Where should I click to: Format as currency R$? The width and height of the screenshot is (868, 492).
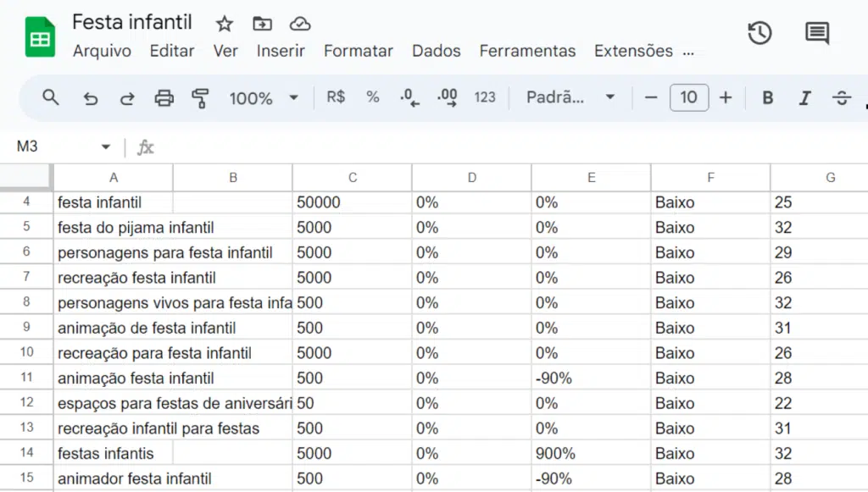(336, 97)
